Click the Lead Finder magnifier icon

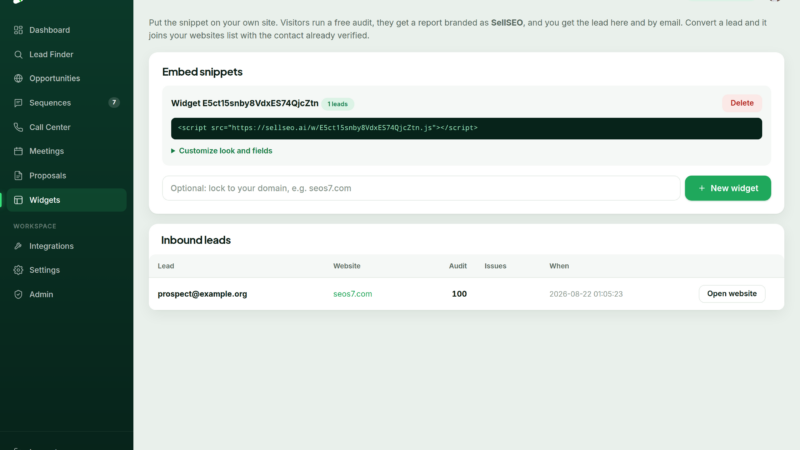18,55
